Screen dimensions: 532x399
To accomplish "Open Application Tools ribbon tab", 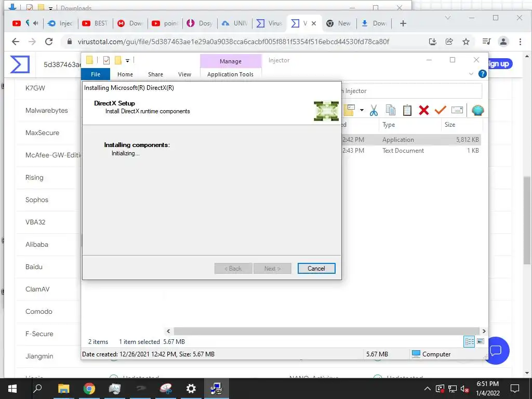I will pos(230,74).
